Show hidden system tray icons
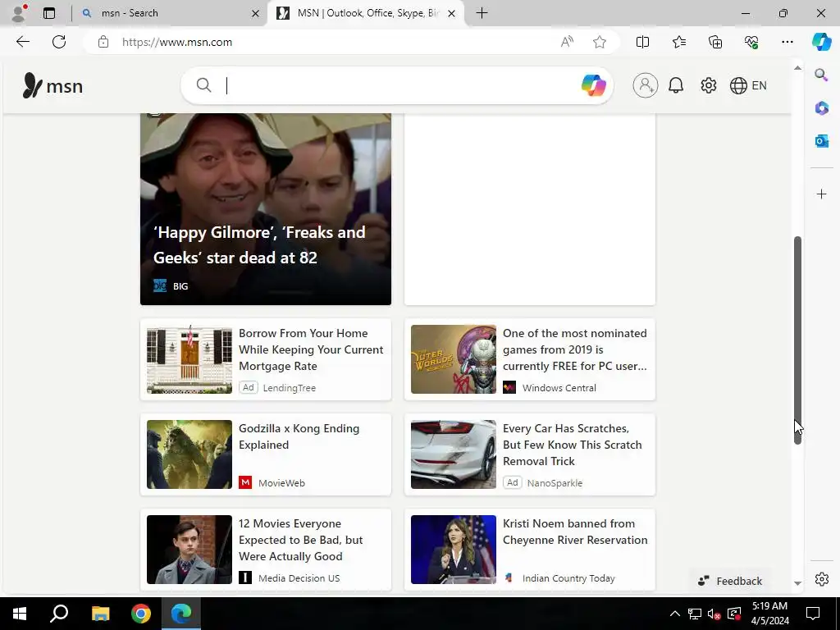This screenshot has height=630, width=840. [x=675, y=614]
